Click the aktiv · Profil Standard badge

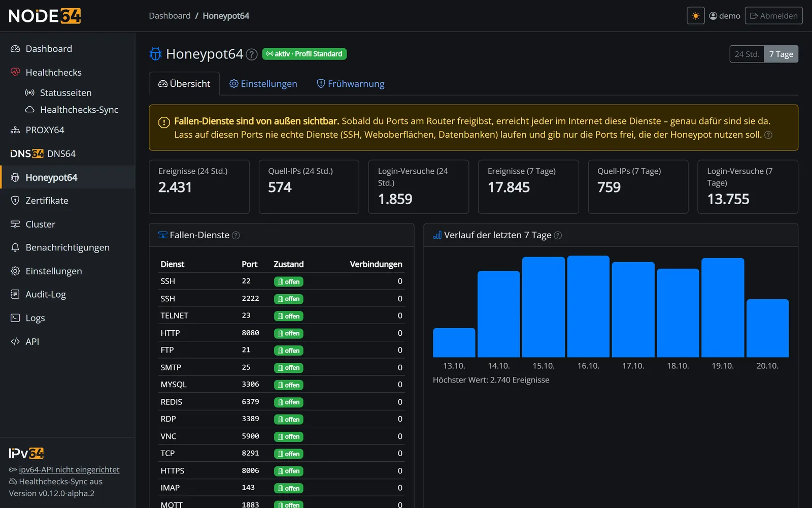[x=304, y=54]
